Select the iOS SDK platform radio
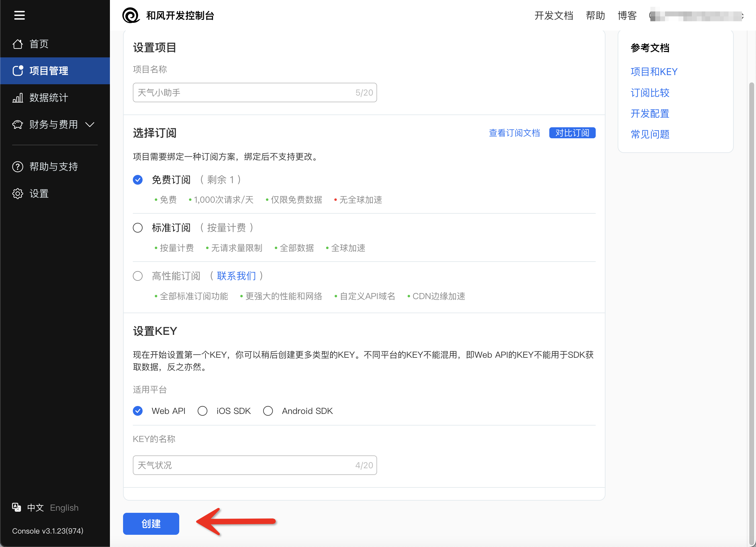Screen dimensions: 756x547 click(x=202, y=411)
